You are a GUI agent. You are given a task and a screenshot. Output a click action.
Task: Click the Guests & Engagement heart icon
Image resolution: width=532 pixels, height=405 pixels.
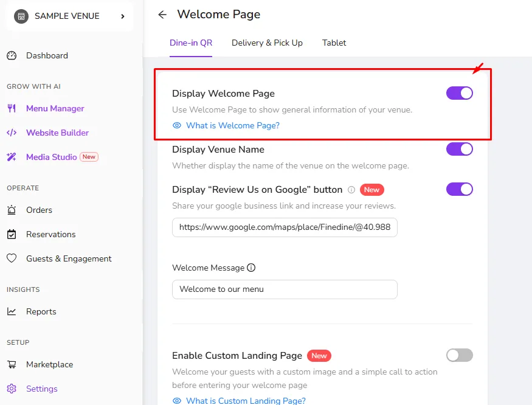click(x=12, y=258)
